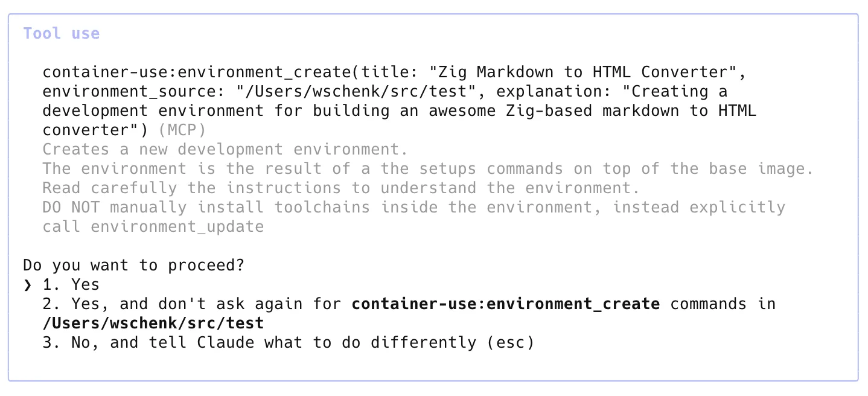Image resolution: width=868 pixels, height=396 pixels.
Task: Click the gray (MCP) tag
Action: 182,130
